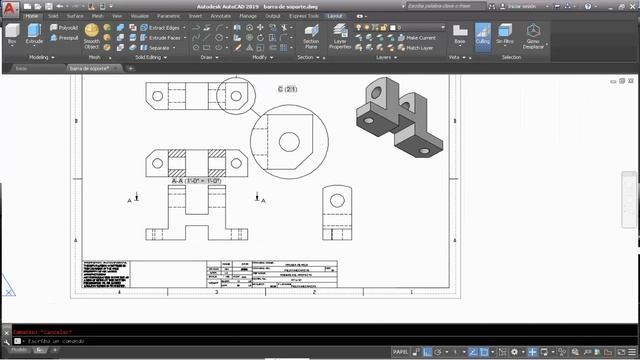Expand the Section panel

coord(308,58)
